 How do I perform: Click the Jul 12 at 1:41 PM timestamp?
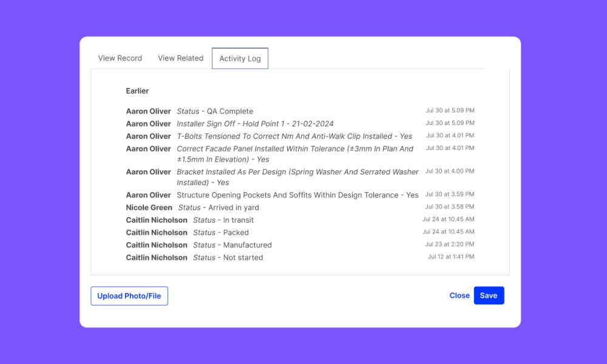pyautogui.click(x=451, y=257)
